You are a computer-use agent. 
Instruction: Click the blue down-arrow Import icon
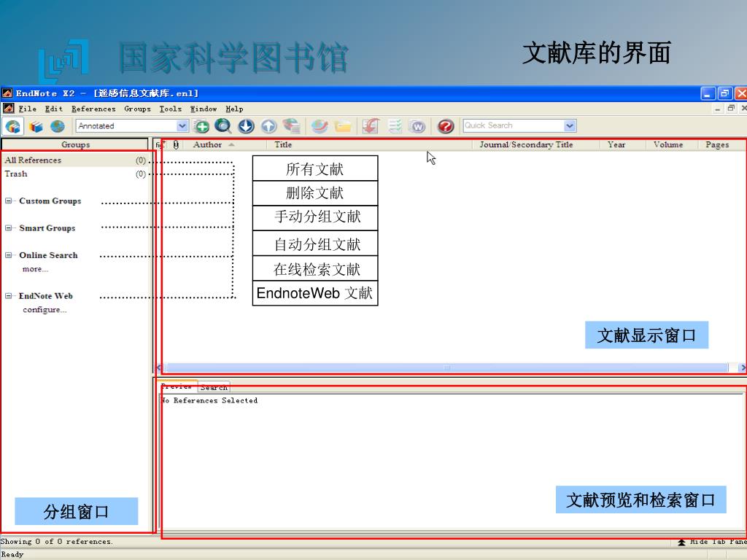(x=246, y=126)
